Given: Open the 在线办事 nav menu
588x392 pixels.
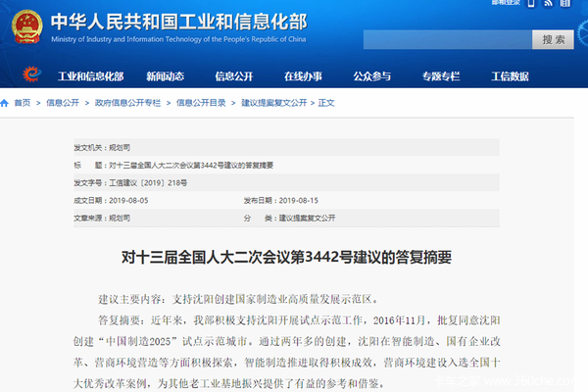Looking at the screenshot, I should point(304,76).
